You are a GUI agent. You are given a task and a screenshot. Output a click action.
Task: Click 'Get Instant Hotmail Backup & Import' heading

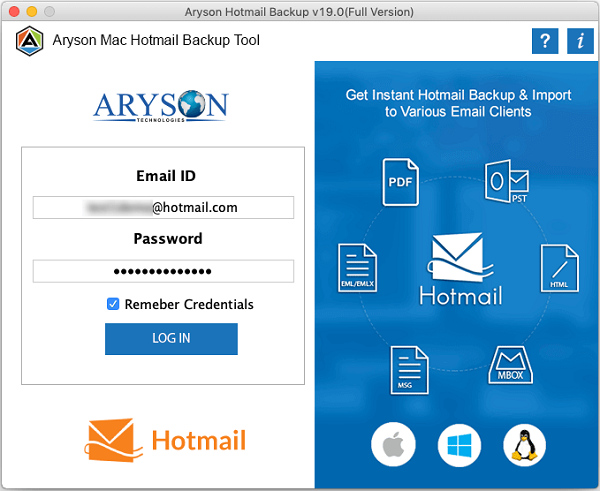(x=458, y=95)
